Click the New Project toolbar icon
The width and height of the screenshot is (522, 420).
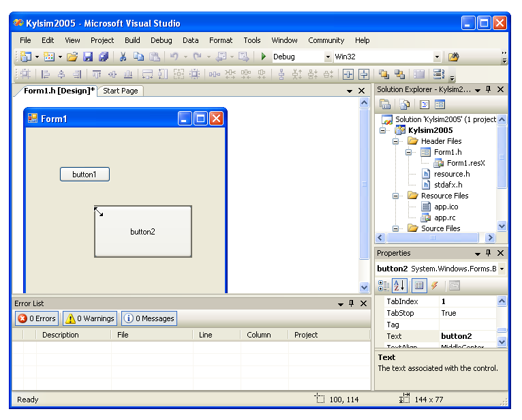(x=26, y=57)
